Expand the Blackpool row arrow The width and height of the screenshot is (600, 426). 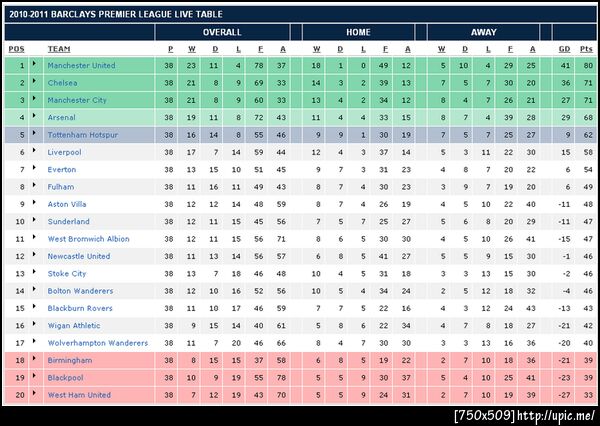click(36, 377)
